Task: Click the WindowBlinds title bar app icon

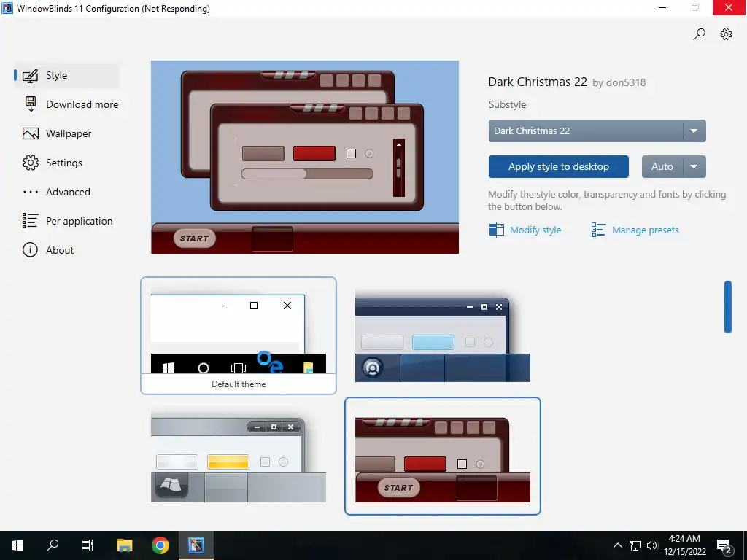Action: (x=7, y=8)
